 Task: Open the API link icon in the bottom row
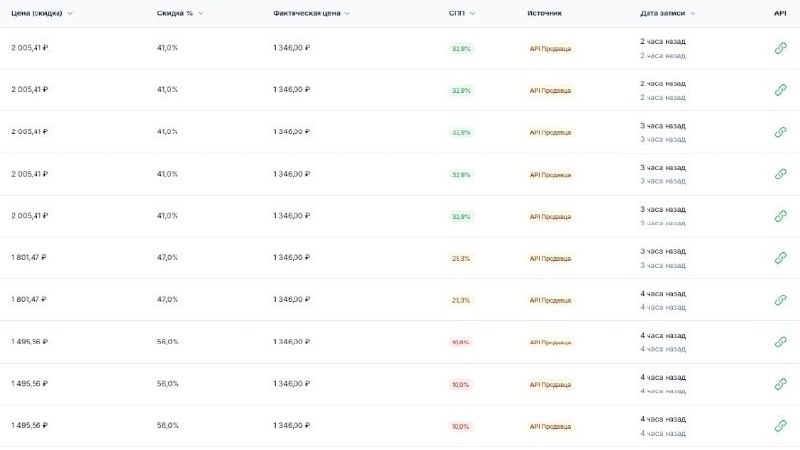pos(780,426)
